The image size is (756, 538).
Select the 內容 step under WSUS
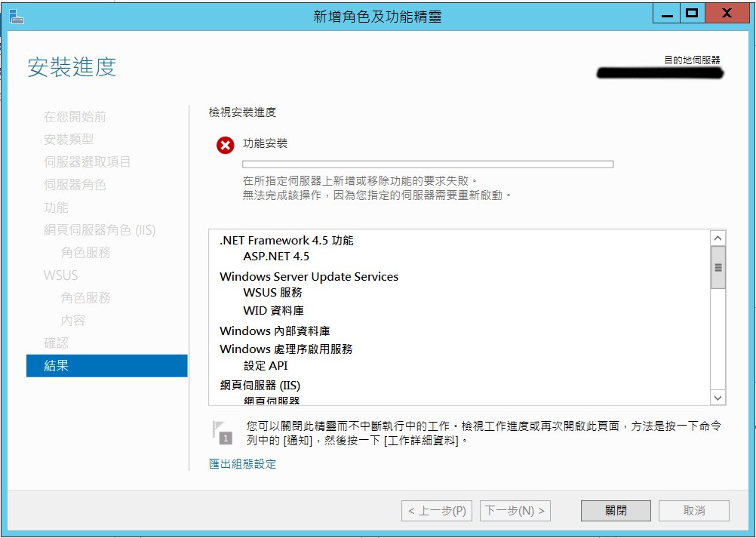pos(73,321)
